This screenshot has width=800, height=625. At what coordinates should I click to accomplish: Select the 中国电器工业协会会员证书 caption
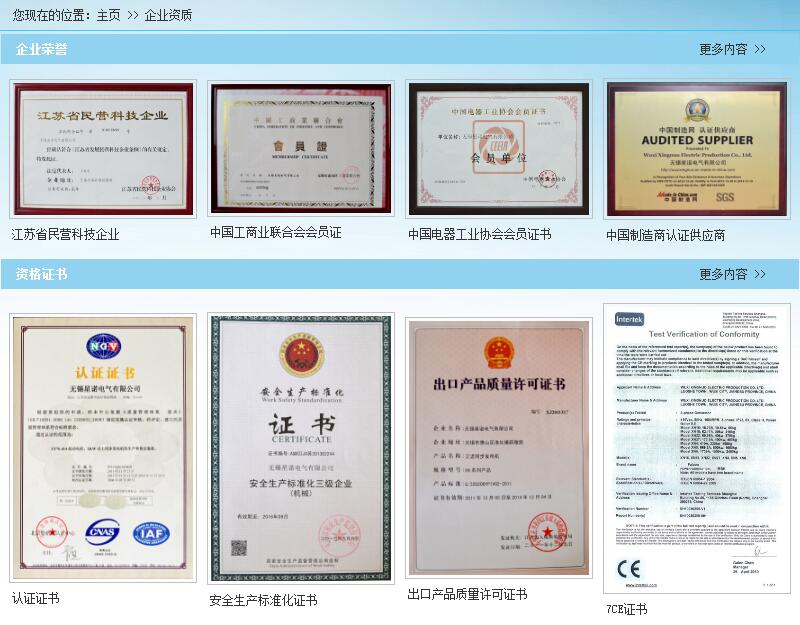click(x=479, y=234)
